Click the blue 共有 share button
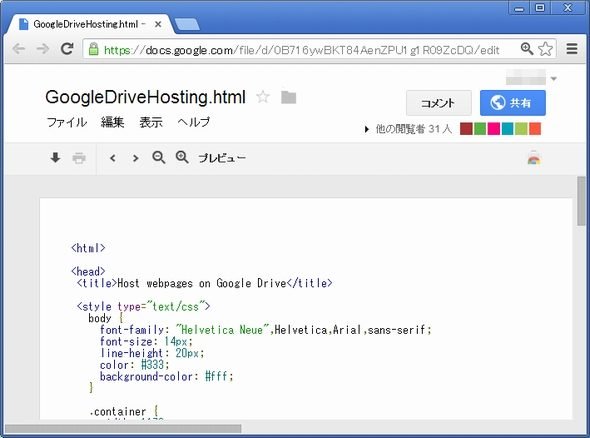Screen dimensions: 590x438 pyautogui.click(x=512, y=103)
